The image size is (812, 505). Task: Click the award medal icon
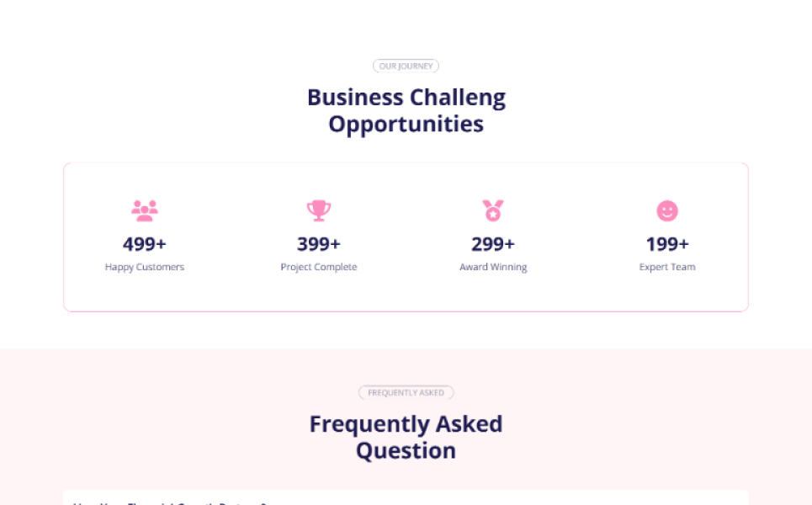493,210
